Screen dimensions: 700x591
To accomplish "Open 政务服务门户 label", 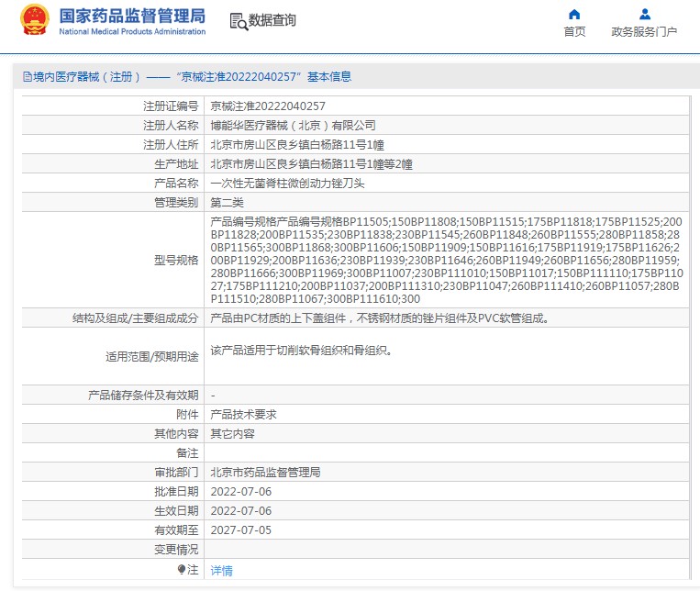I will (x=644, y=32).
